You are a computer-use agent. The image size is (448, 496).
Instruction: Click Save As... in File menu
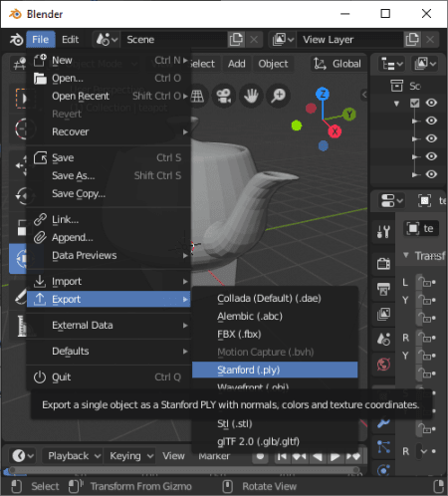click(x=109, y=175)
